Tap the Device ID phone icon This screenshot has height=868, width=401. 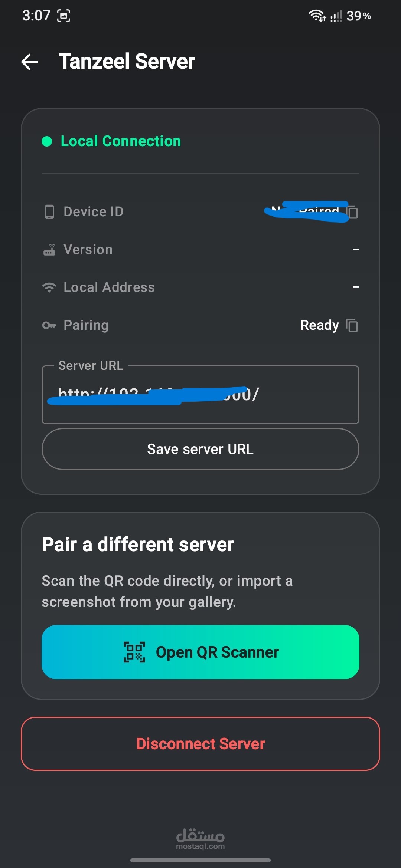[49, 212]
